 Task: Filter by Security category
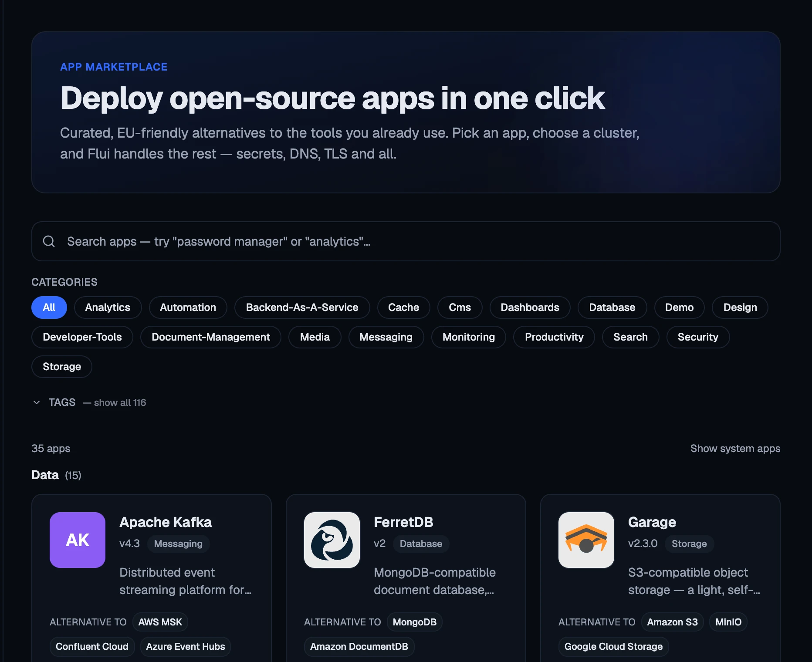pos(698,337)
